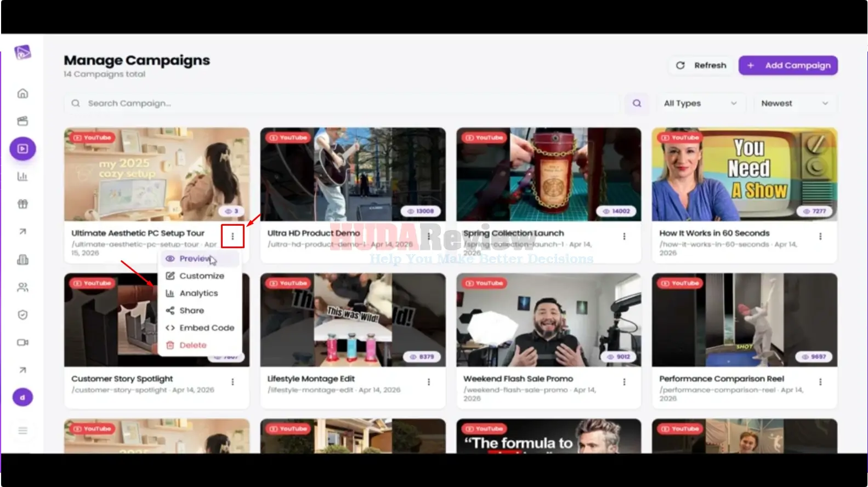
Task: Click the 'Ultimate Aesthetic PC Setup Tour' title
Action: pyautogui.click(x=138, y=233)
